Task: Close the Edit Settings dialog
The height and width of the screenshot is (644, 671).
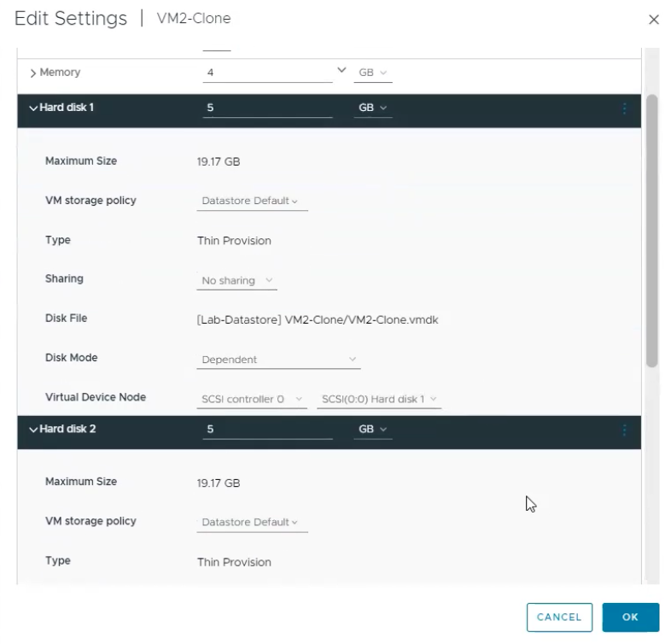Action: (x=654, y=20)
